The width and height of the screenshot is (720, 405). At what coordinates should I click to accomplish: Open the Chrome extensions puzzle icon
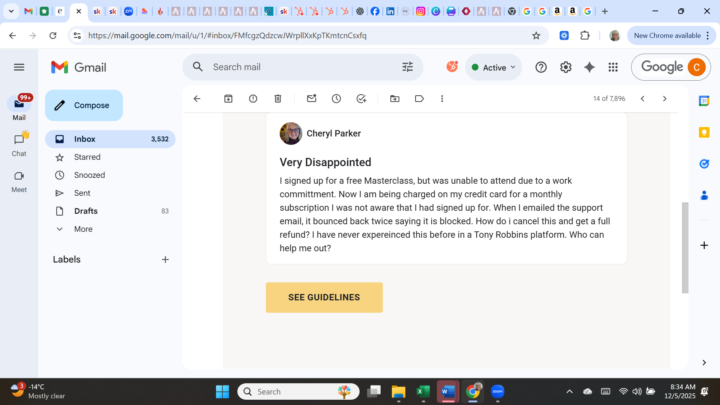click(x=585, y=35)
